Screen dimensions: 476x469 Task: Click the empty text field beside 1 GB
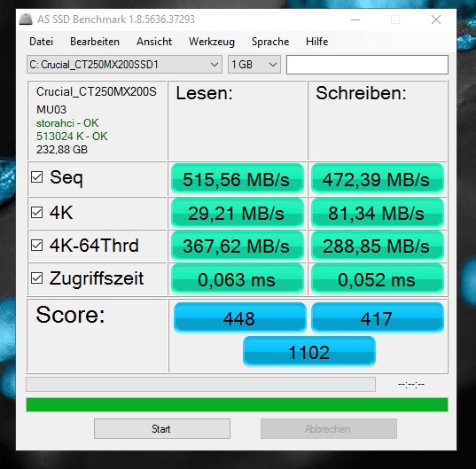pyautogui.click(x=367, y=65)
